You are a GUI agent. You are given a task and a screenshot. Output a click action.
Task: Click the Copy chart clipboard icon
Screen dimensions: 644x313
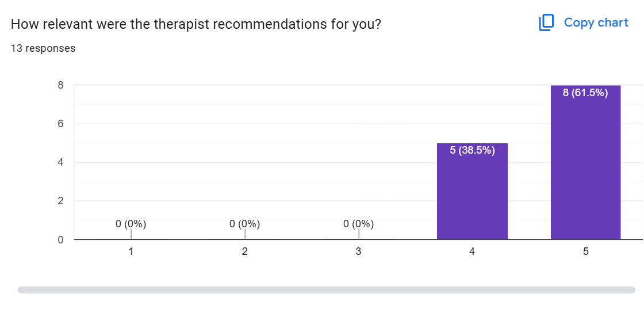pyautogui.click(x=546, y=23)
